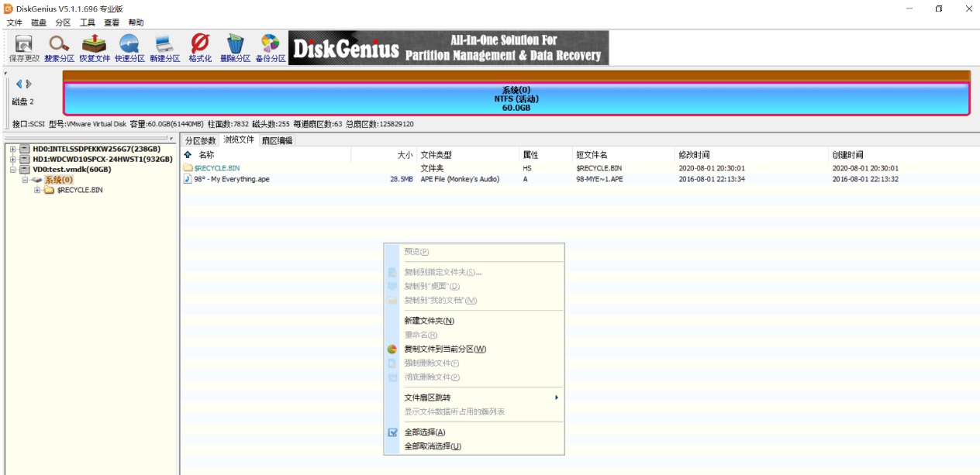Go to next disk with right arrow
980x475 pixels.
click(x=29, y=84)
